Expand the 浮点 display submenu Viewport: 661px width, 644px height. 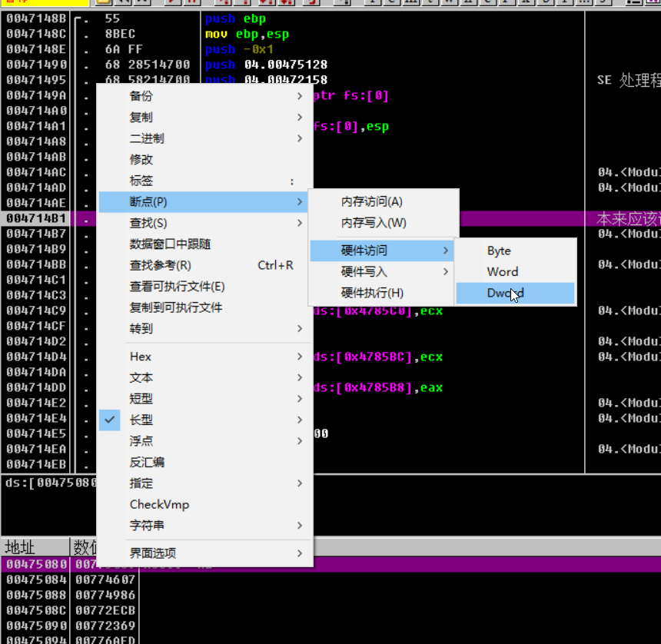coord(206,441)
